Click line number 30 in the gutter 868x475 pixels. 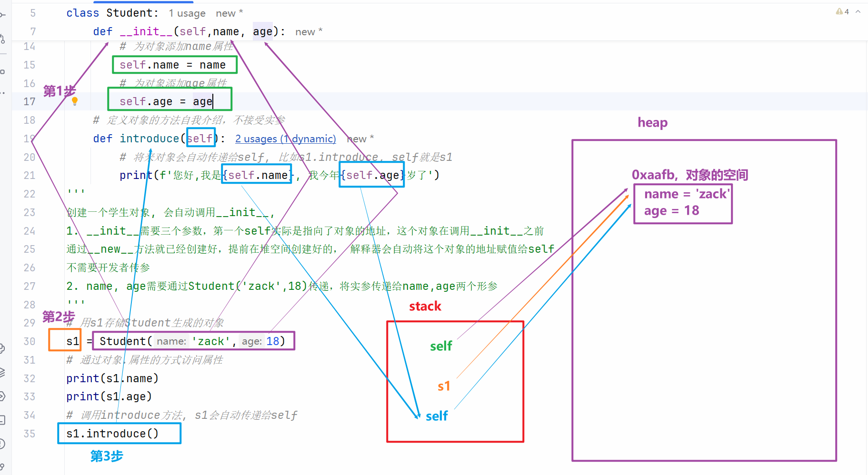click(30, 341)
